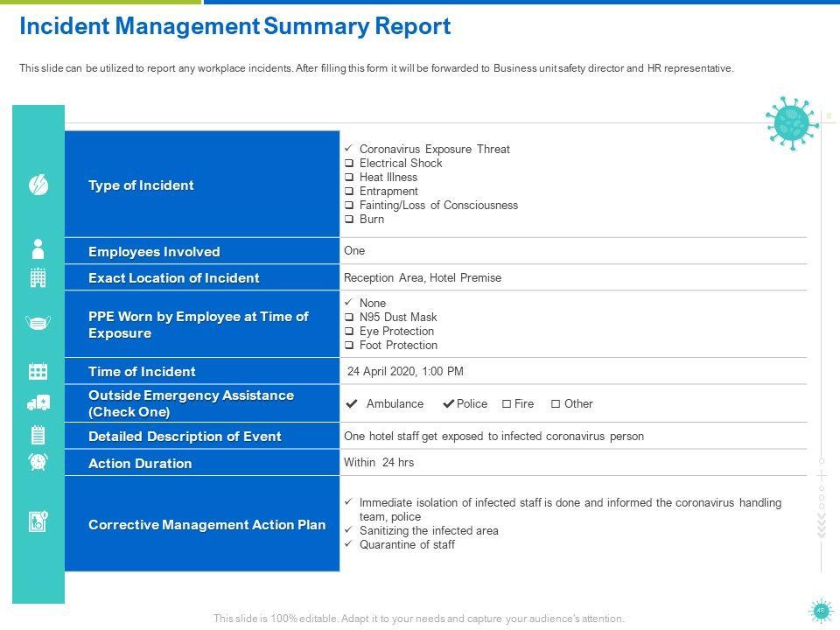Image resolution: width=840 pixels, height=630 pixels.
Task: Click the clipboard description icon
Action: [38, 435]
